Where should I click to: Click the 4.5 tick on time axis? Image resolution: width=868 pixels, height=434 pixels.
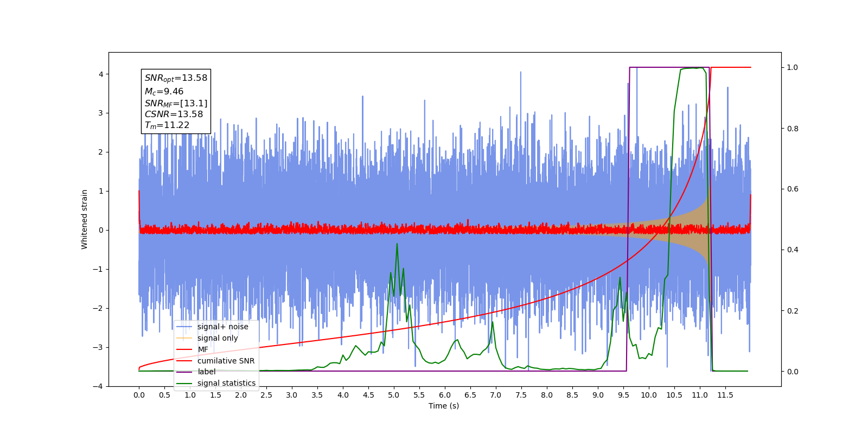[x=368, y=395]
